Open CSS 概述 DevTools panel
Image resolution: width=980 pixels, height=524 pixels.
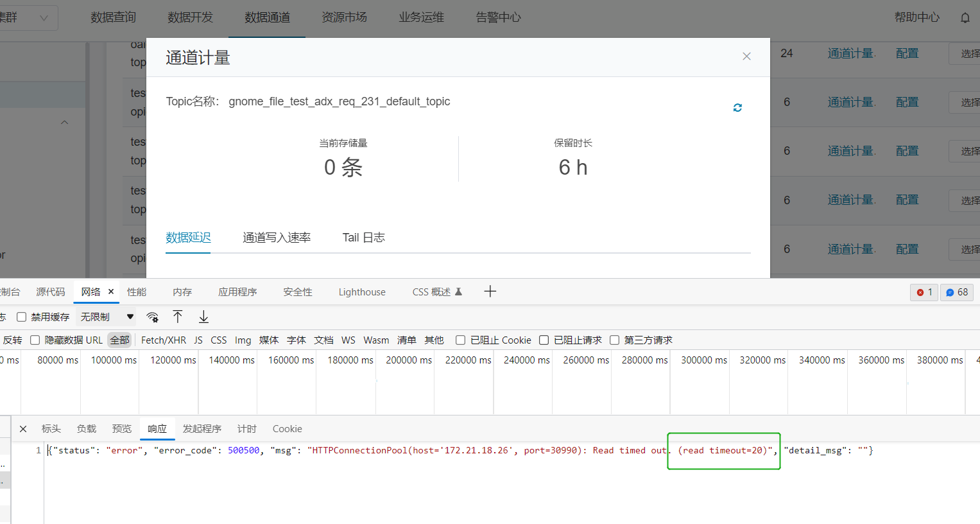click(x=437, y=292)
